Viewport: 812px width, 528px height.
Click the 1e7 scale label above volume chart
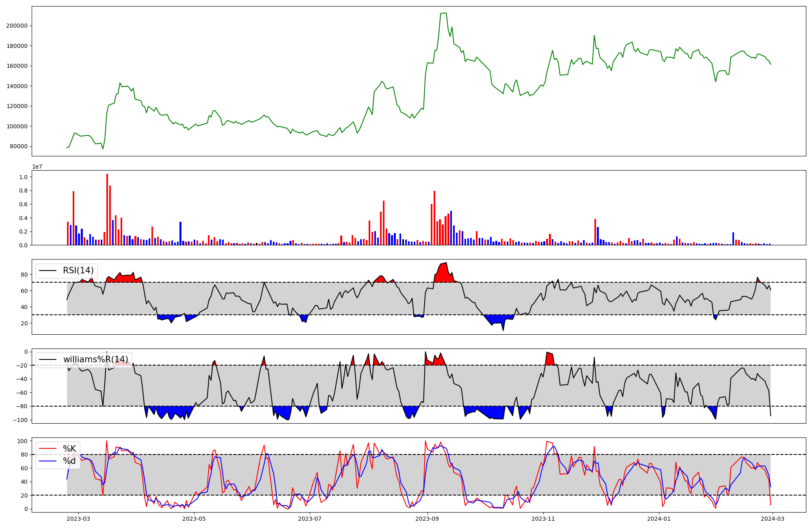pos(37,167)
